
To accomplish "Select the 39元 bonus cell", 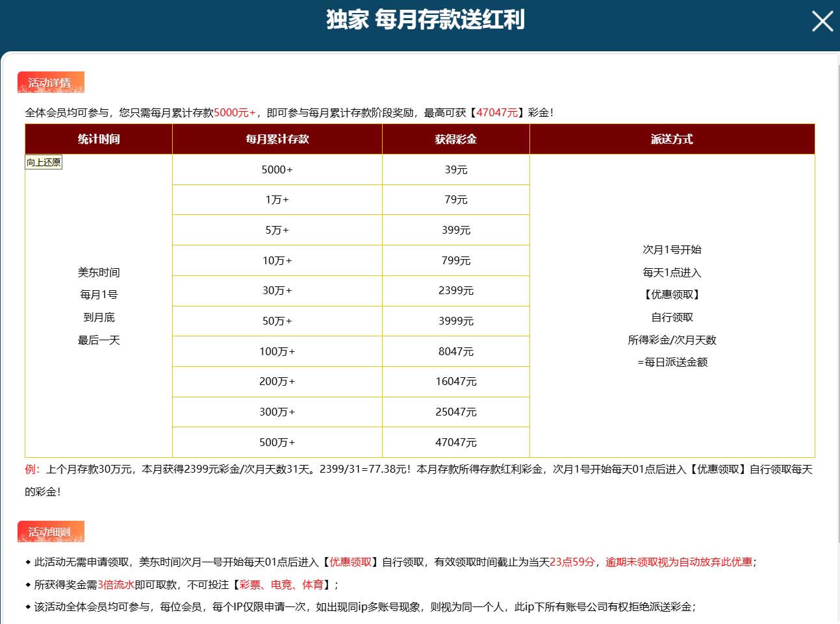I will 456,169.
